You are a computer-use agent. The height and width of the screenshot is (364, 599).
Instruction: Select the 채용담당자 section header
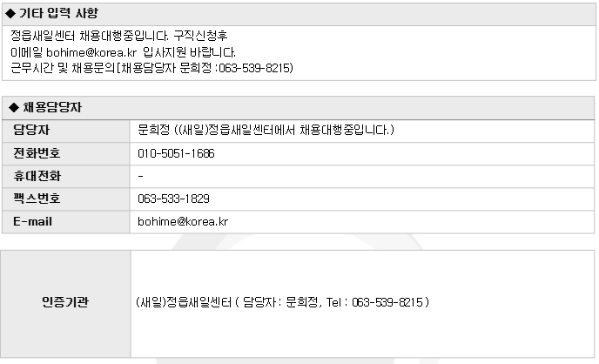[299, 108]
